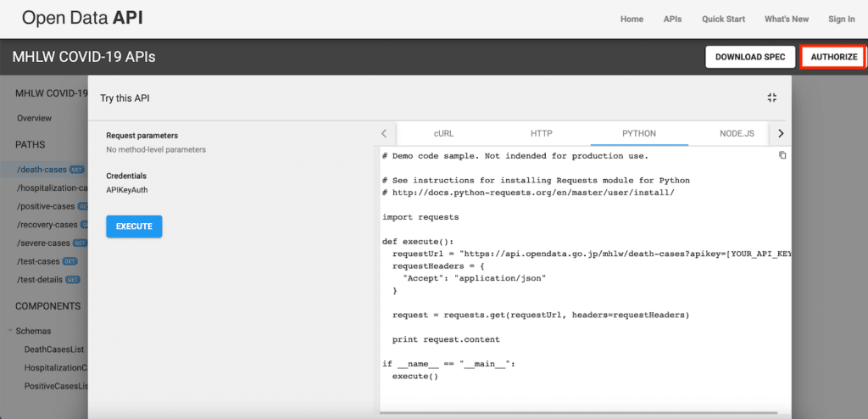
Task: Click the 'Request parameters' label
Action: (142, 135)
